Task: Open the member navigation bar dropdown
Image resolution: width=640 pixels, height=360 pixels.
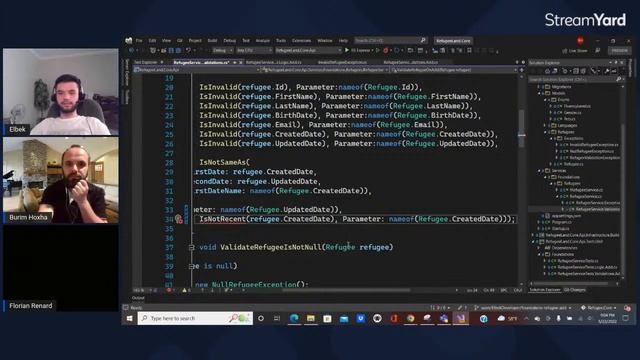Action: tap(454, 70)
